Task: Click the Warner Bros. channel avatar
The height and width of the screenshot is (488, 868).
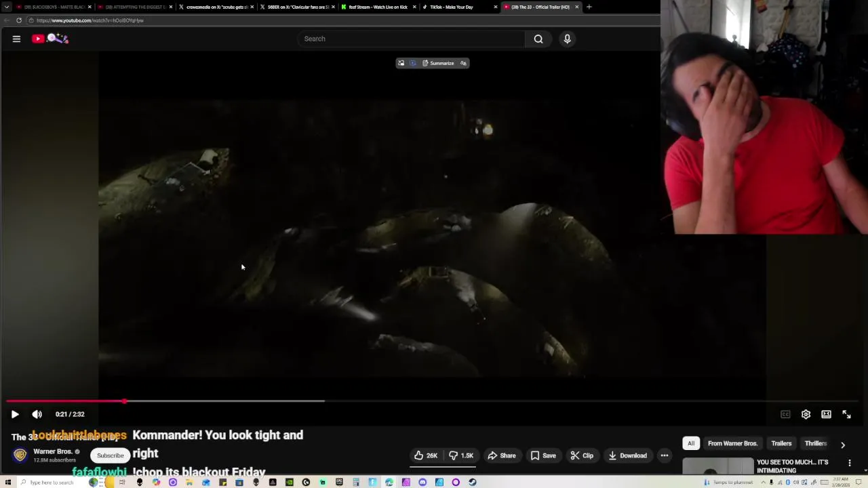Action: tap(20, 455)
